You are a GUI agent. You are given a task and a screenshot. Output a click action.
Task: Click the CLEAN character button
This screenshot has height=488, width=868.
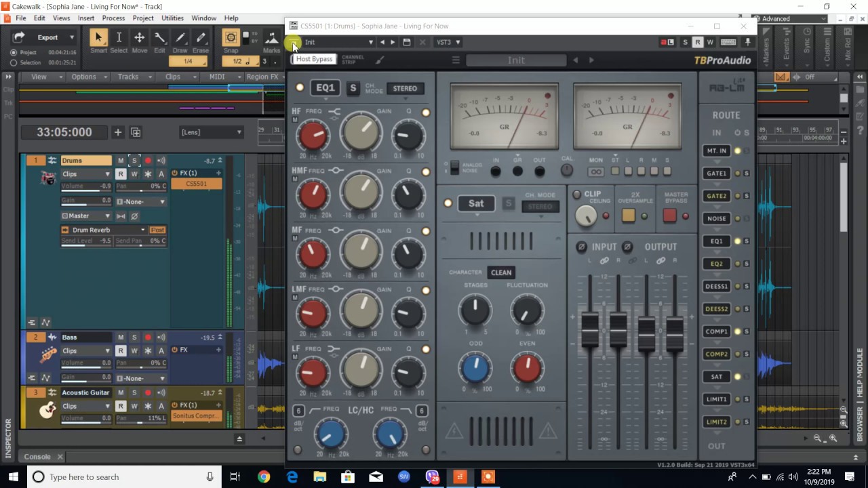(x=501, y=272)
